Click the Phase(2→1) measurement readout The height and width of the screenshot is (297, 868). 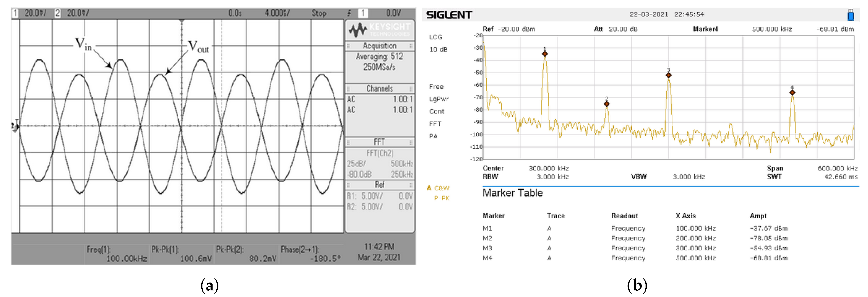click(x=311, y=254)
